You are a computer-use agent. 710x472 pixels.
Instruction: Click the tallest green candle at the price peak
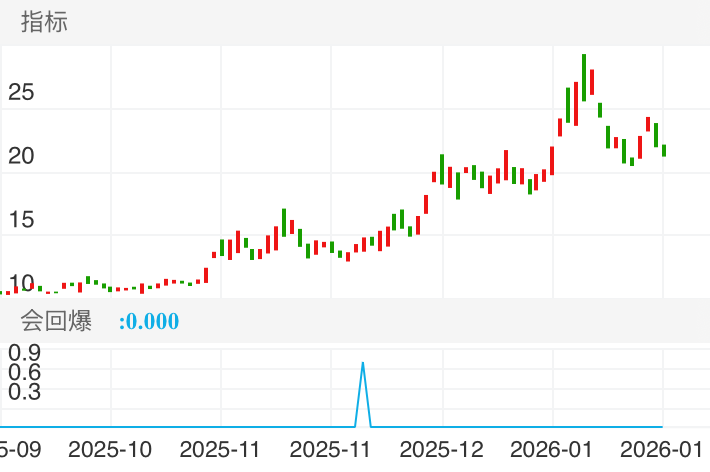click(x=584, y=77)
